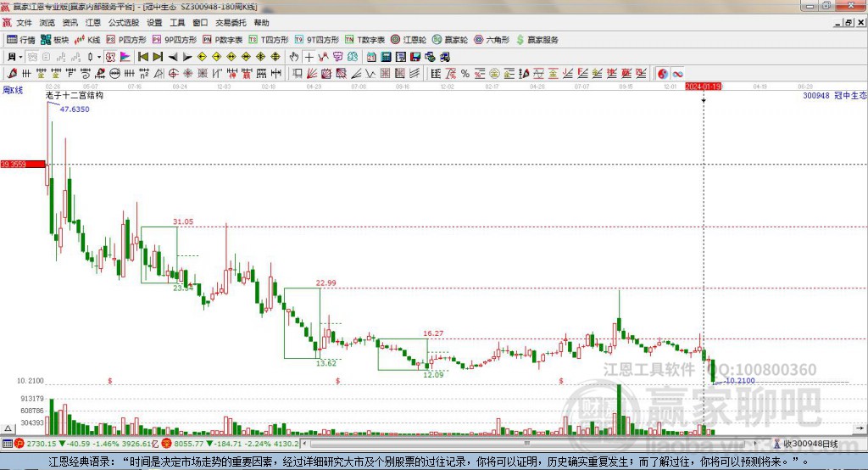Open the calculator icon in toolbar
This screenshot has height=470, width=868.
(386, 57)
